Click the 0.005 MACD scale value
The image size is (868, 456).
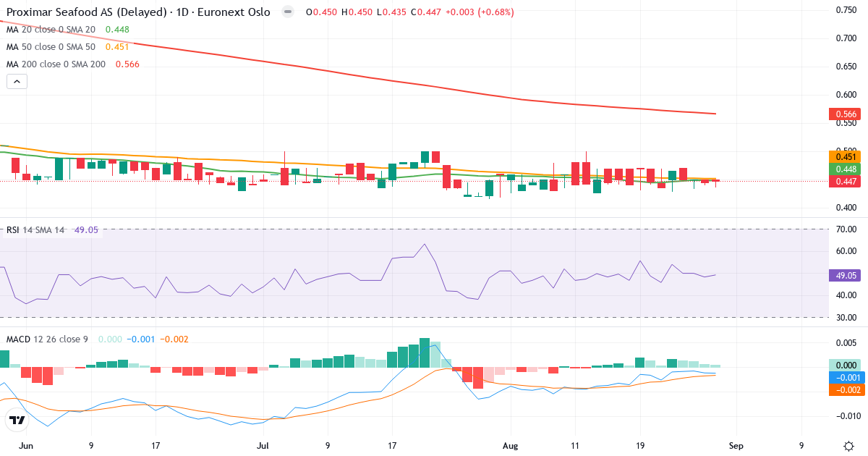846,342
